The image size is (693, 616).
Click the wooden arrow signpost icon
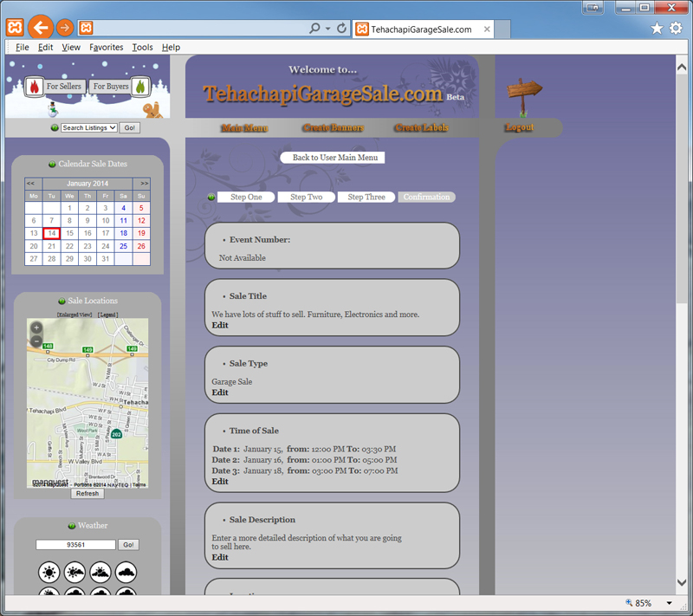coord(524,97)
